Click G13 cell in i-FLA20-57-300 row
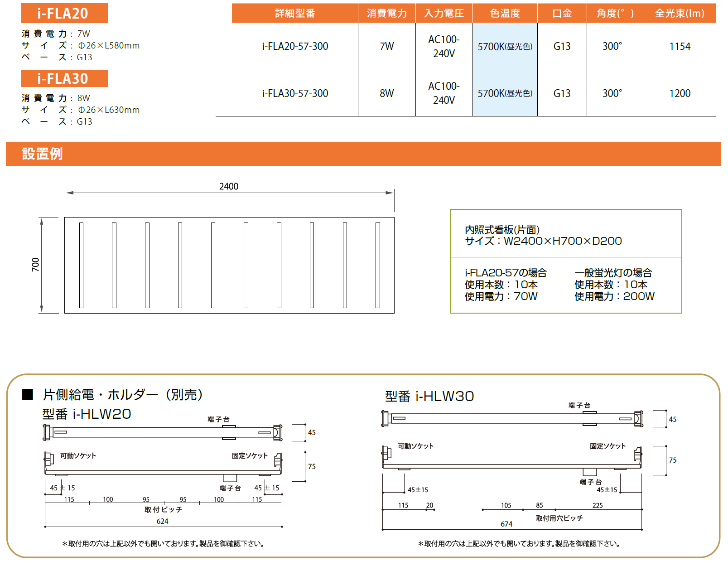The height and width of the screenshot is (566, 728). pos(562,46)
